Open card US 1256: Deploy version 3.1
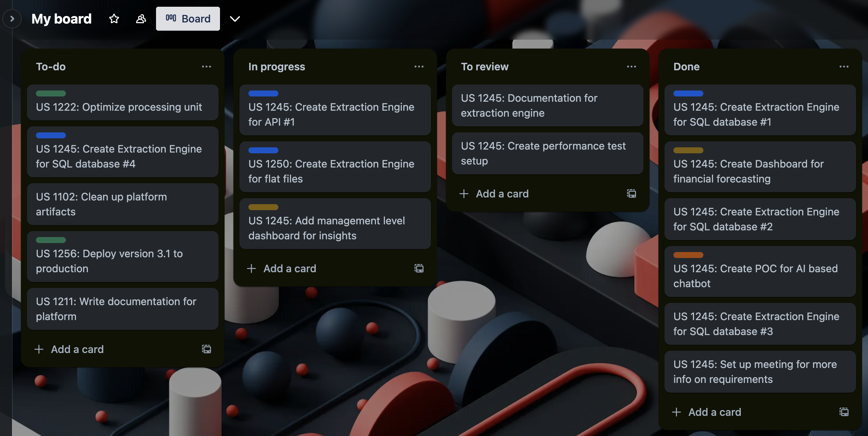Screen dimensions: 868x436 (x=123, y=257)
